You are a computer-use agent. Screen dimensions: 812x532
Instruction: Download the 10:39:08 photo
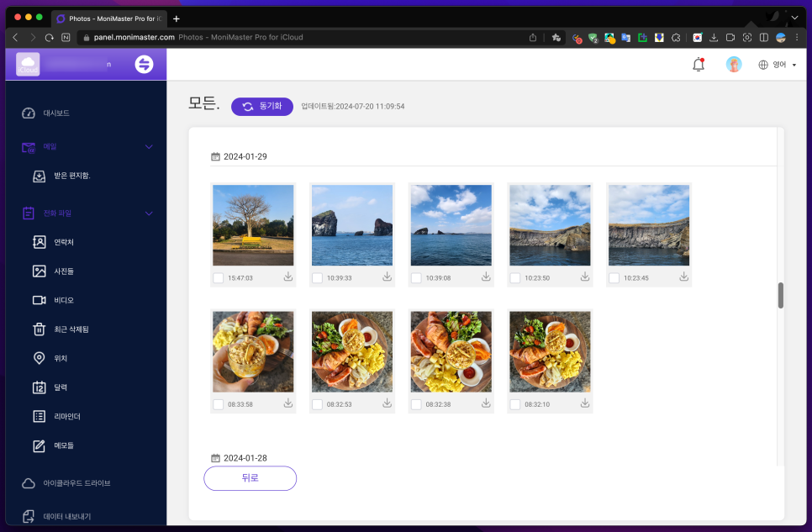486,277
